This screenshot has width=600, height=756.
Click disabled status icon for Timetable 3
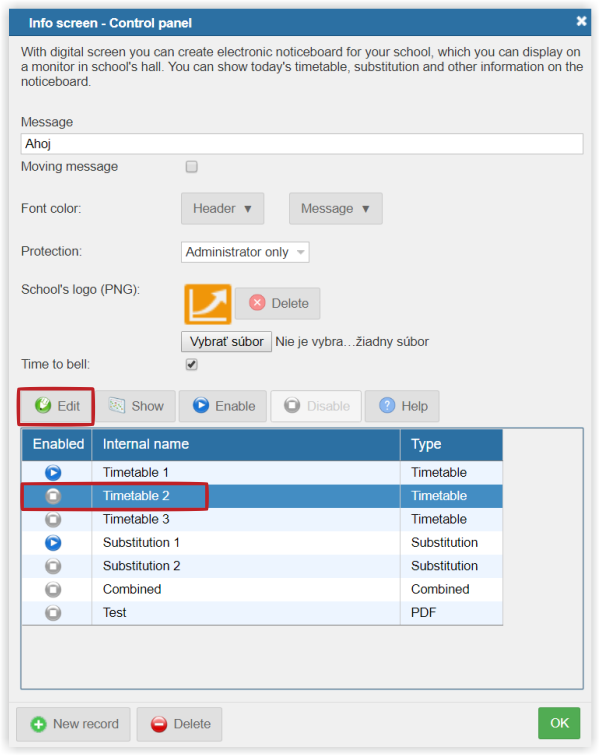(x=53, y=519)
